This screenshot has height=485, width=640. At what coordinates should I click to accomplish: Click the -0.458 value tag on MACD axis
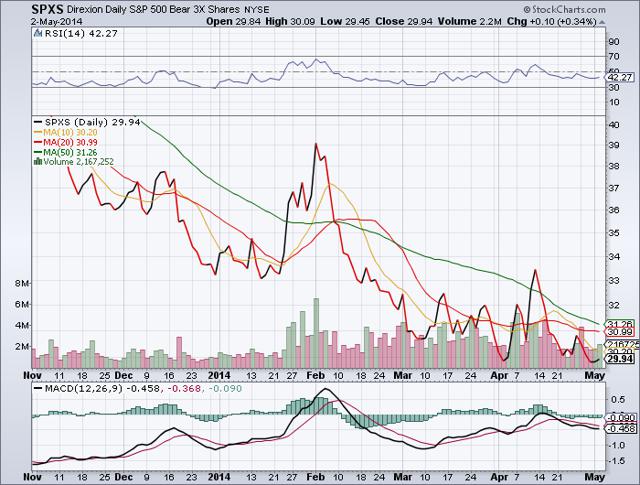click(621, 428)
